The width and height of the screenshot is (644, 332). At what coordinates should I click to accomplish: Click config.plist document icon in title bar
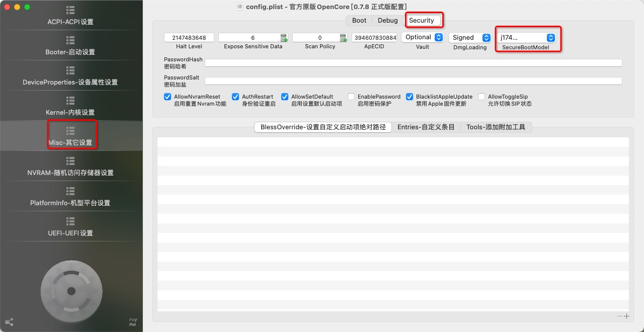(x=240, y=7)
